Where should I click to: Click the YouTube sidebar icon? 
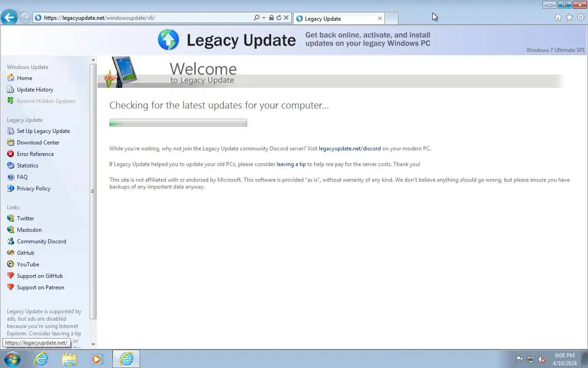point(11,264)
